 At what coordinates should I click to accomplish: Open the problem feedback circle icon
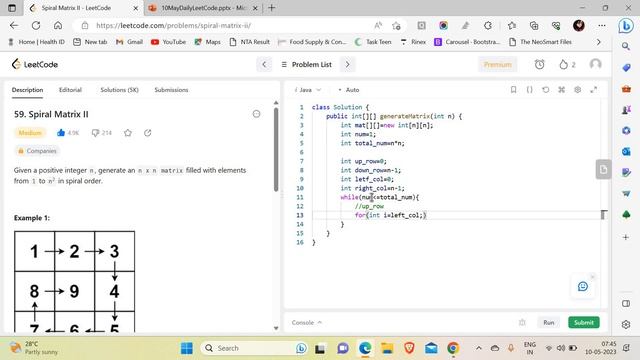(x=256, y=114)
